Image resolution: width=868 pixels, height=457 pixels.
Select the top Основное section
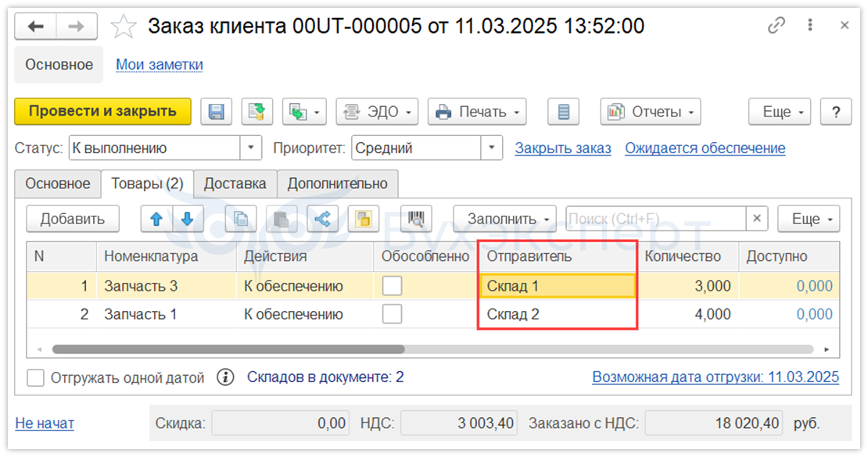click(x=59, y=65)
